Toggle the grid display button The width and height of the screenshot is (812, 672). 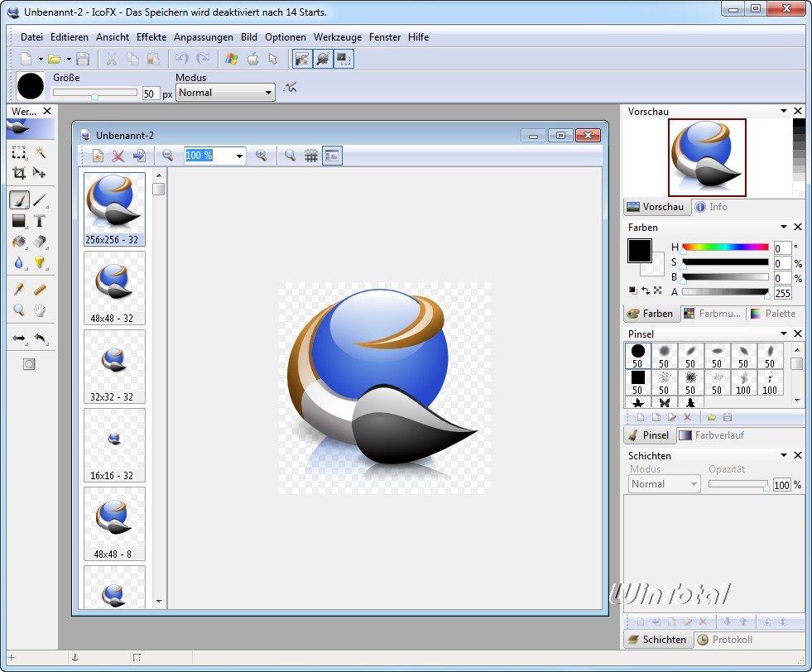click(x=310, y=156)
